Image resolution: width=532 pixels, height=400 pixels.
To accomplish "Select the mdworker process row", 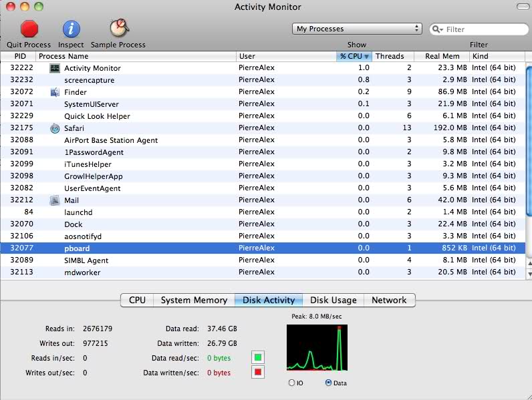I will click(263, 272).
